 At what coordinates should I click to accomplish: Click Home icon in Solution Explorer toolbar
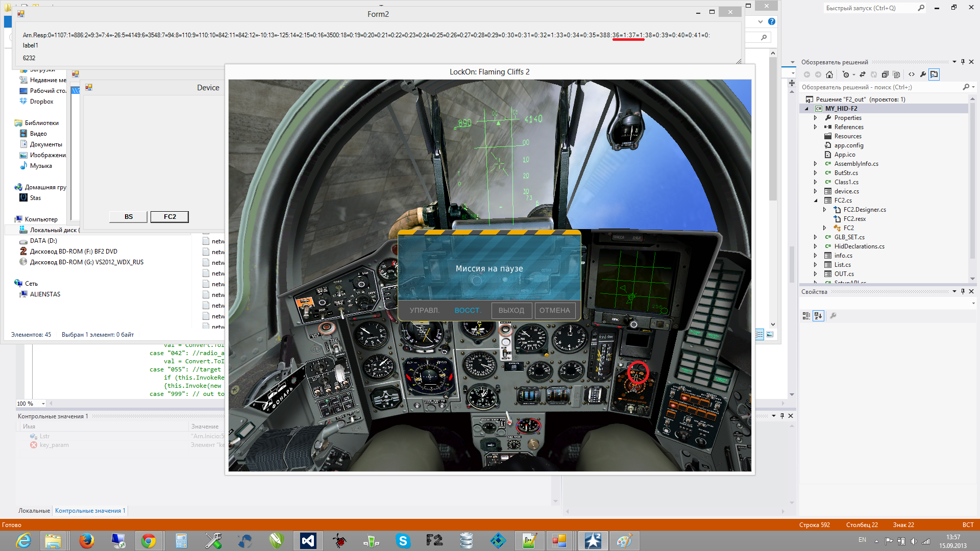point(829,74)
